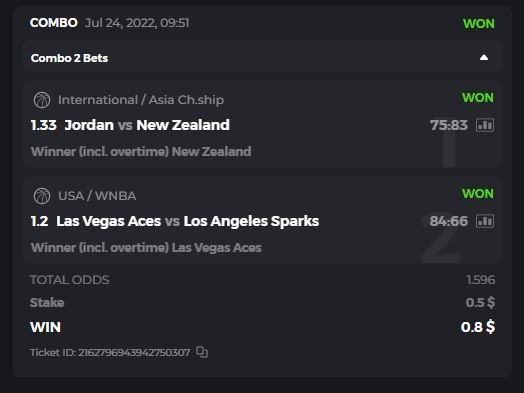The height and width of the screenshot is (393, 524).
Task: Select the Los Angeles Sparks team name
Action: click(251, 221)
